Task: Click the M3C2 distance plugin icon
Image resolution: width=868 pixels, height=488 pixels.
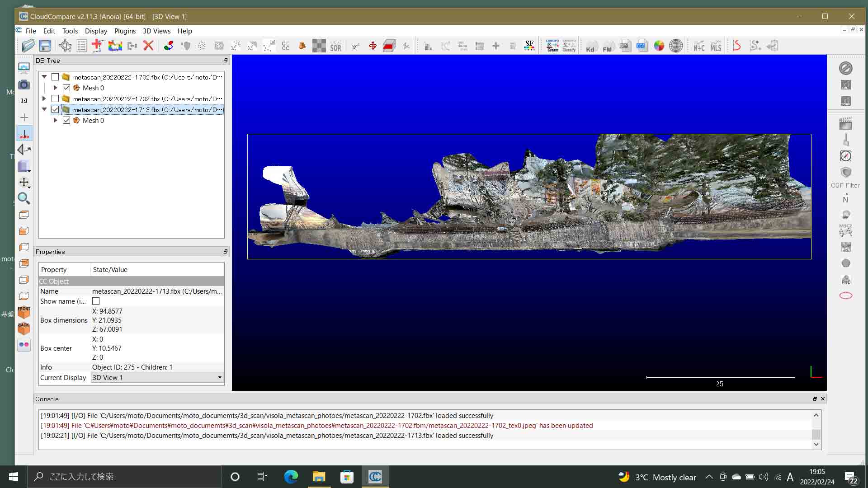Action: 846,230
